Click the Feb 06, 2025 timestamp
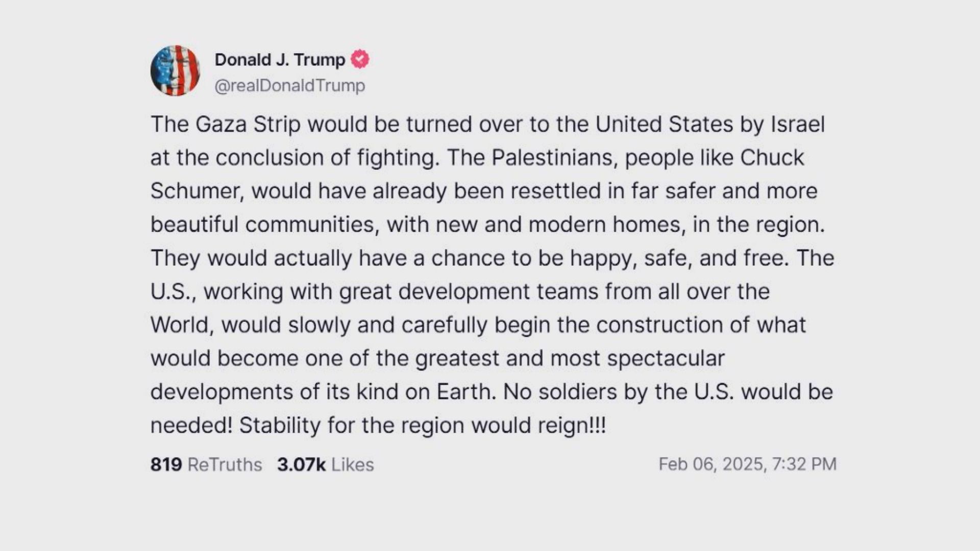The height and width of the screenshot is (551, 980). [x=747, y=464]
